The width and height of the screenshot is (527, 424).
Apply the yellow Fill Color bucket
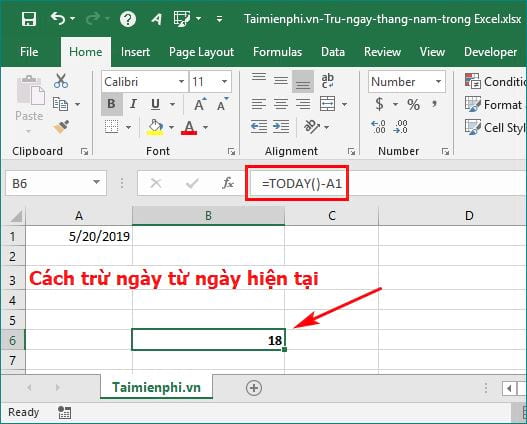coord(155,127)
